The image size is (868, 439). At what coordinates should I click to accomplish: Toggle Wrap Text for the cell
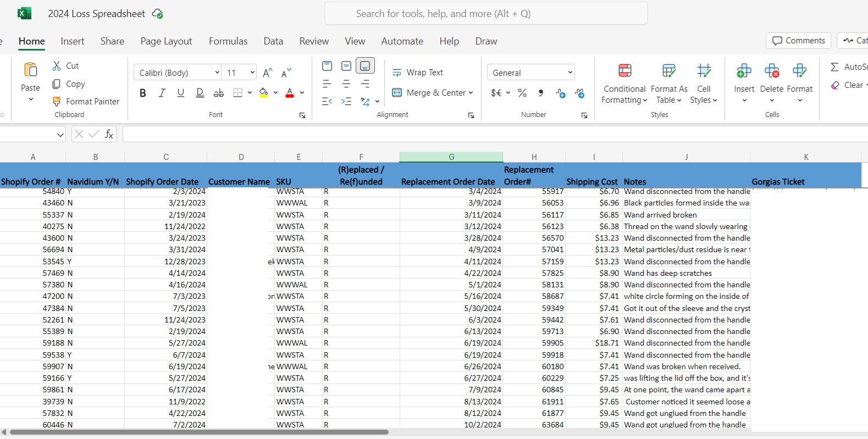tap(418, 73)
